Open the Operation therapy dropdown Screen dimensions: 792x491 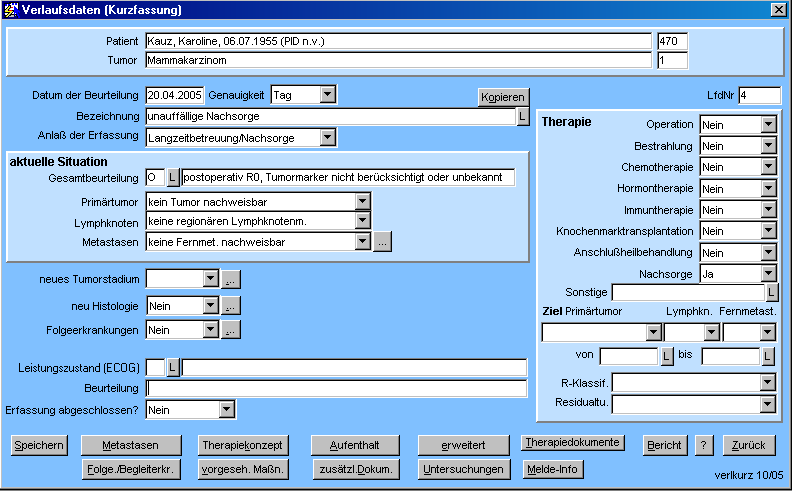(x=768, y=124)
